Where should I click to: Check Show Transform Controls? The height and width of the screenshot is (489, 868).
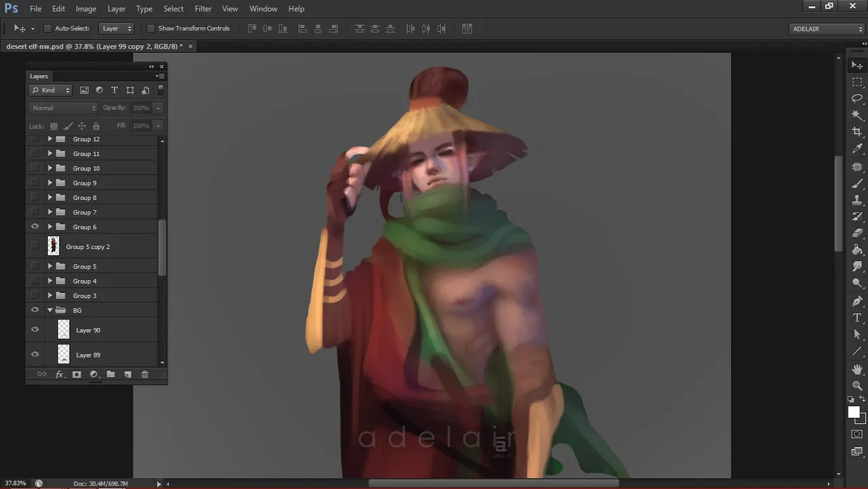click(x=151, y=28)
